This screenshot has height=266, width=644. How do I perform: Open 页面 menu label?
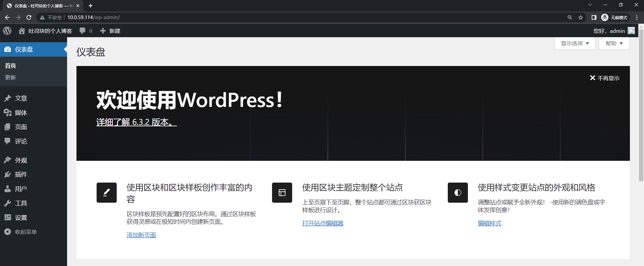coord(21,127)
